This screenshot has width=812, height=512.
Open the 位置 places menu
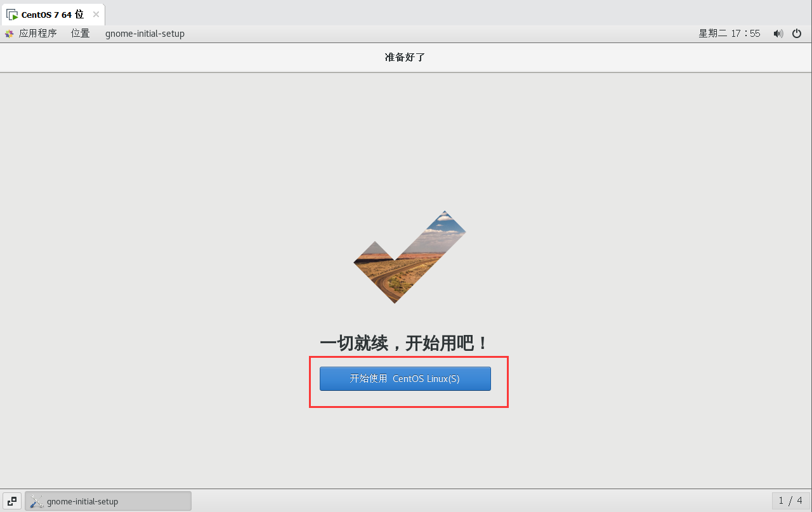point(81,34)
